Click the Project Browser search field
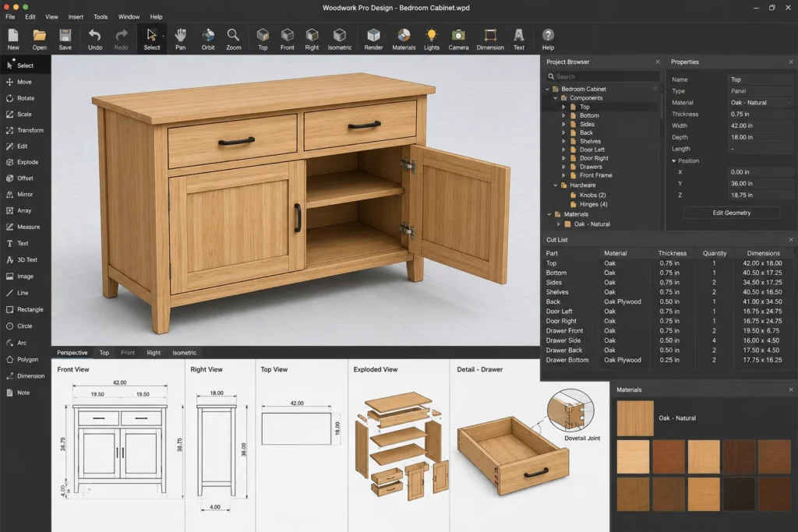Viewport: 798px width, 532px height. 602,76
